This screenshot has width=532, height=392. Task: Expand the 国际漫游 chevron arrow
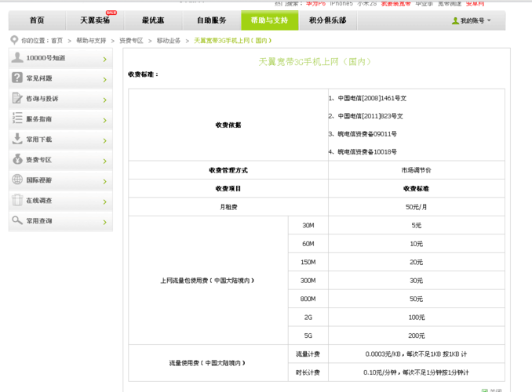[105, 181]
